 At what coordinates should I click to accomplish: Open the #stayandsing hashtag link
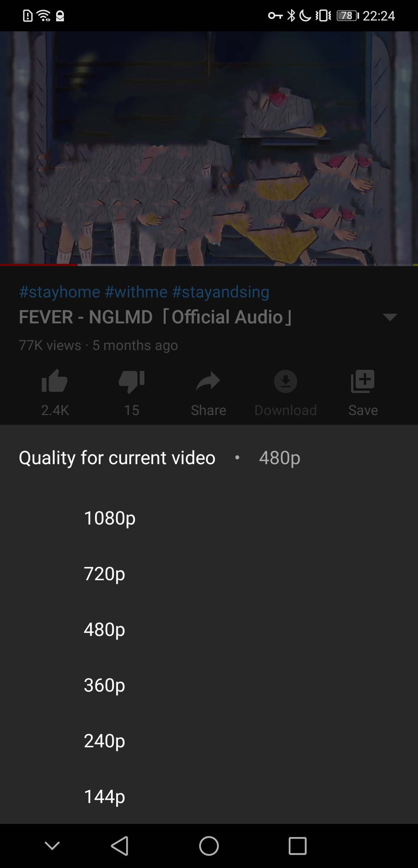(x=221, y=292)
